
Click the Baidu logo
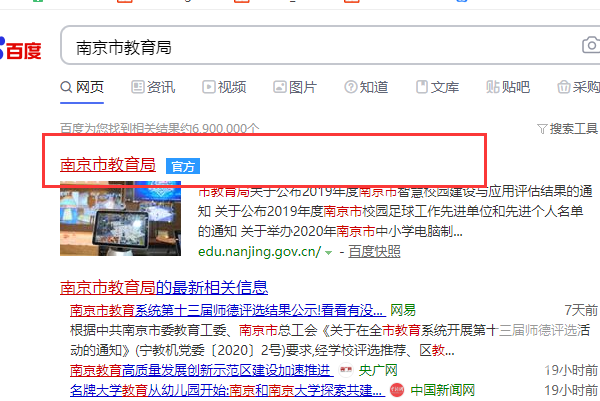click(20, 49)
